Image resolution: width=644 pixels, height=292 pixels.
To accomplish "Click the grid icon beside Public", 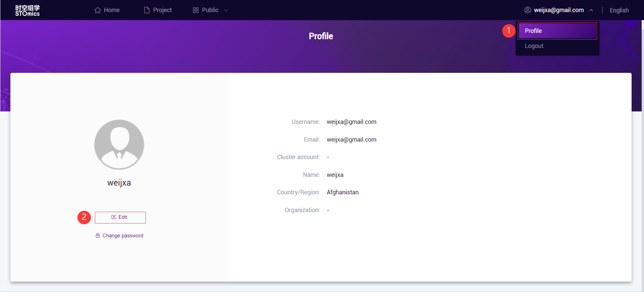I will (x=196, y=10).
